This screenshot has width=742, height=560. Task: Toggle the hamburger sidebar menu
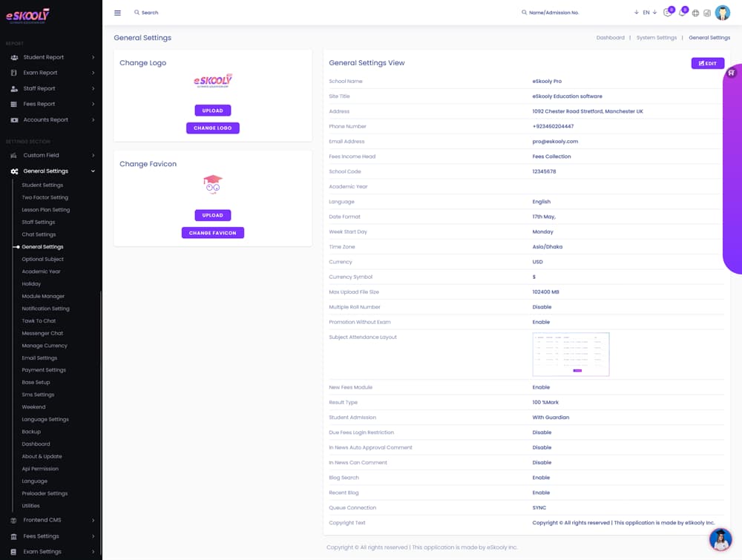[117, 13]
